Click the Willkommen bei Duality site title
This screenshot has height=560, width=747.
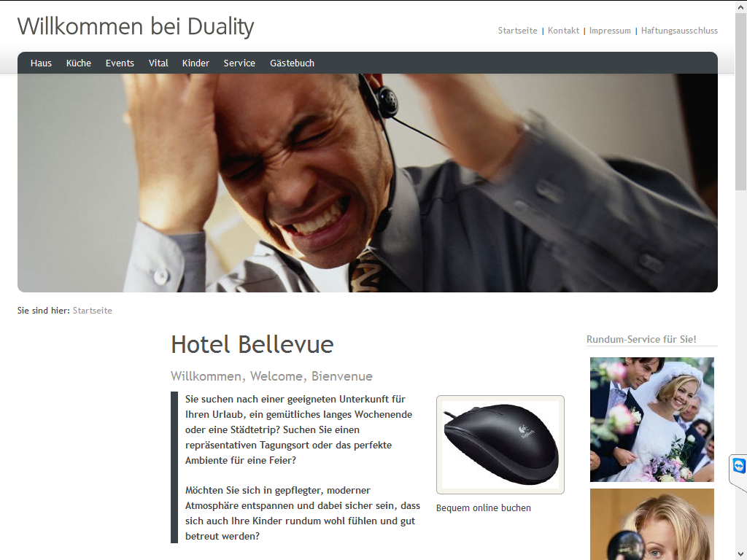point(136,27)
